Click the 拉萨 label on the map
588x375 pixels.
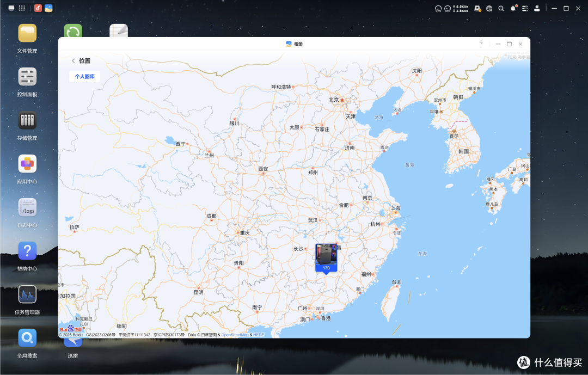coord(74,228)
